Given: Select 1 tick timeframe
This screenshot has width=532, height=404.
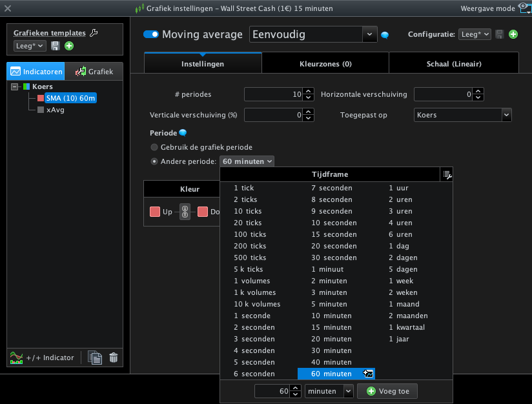Looking at the screenshot, I should pyautogui.click(x=243, y=188).
